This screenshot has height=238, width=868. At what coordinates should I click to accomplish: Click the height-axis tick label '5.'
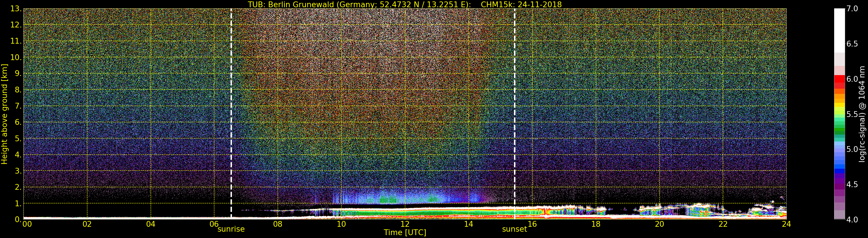click(18, 139)
